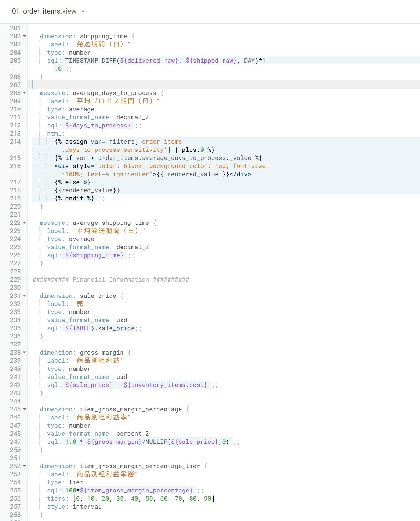Screen dimensions: 420x521
Task: Click 'NULLIF(' in line 249
Action: tap(158, 442)
